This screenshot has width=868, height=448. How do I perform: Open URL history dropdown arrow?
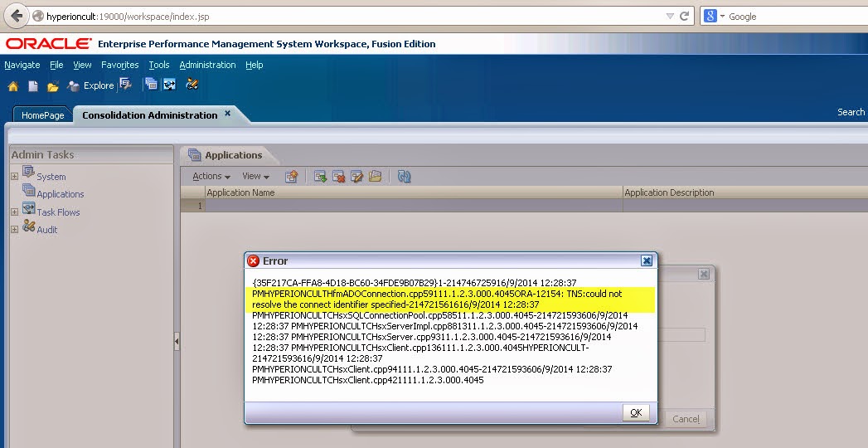click(670, 16)
